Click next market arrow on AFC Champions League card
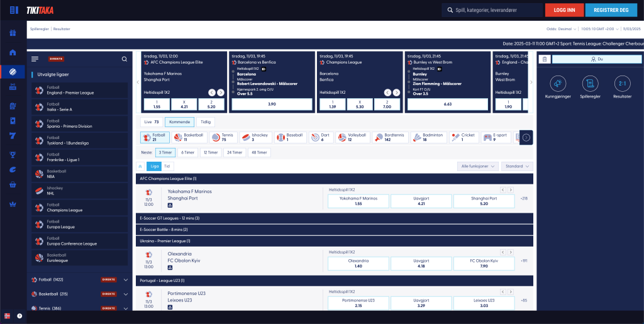This screenshot has width=644, height=324. click(221, 92)
